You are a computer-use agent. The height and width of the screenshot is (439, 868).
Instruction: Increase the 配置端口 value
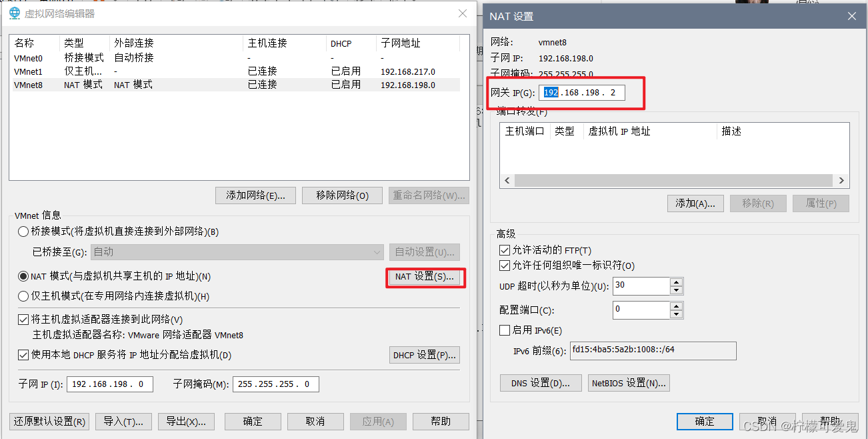pyautogui.click(x=677, y=306)
